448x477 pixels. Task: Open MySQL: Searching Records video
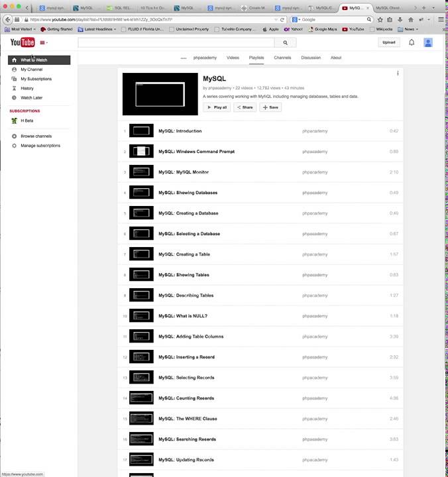187,439
